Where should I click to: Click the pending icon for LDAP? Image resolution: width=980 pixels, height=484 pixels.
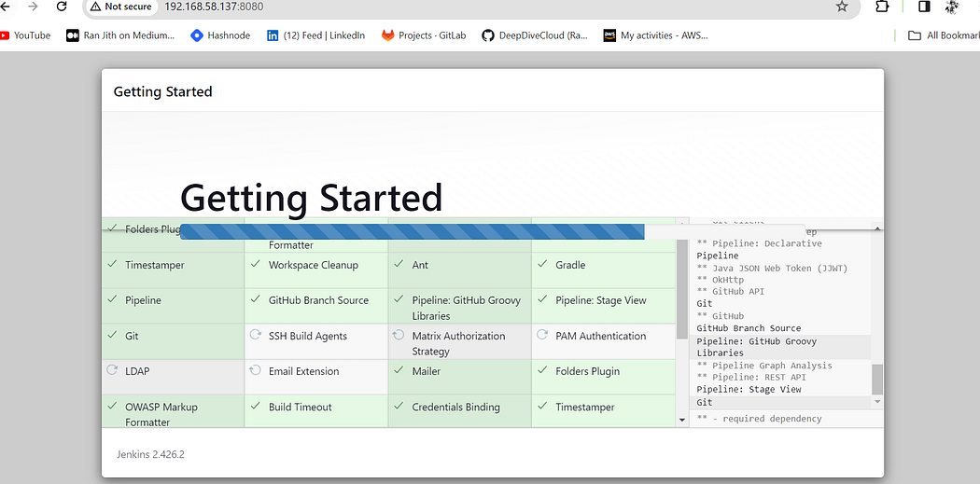point(112,369)
